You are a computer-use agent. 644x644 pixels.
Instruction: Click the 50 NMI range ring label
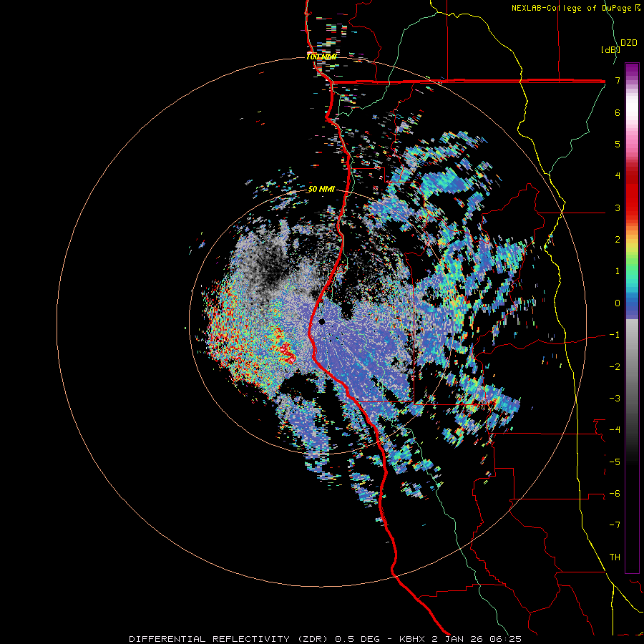321,190
